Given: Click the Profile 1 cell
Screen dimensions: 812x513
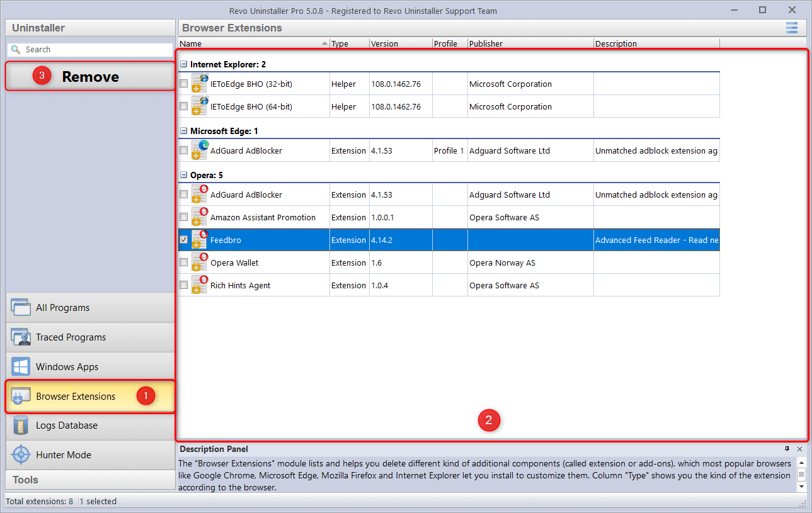Looking at the screenshot, I should tap(450, 150).
